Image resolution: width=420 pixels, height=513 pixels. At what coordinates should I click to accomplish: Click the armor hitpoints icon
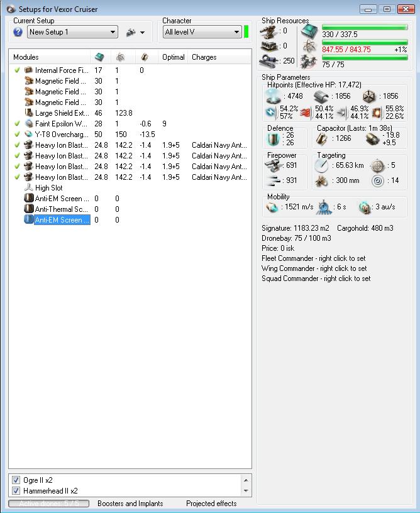tap(321, 97)
